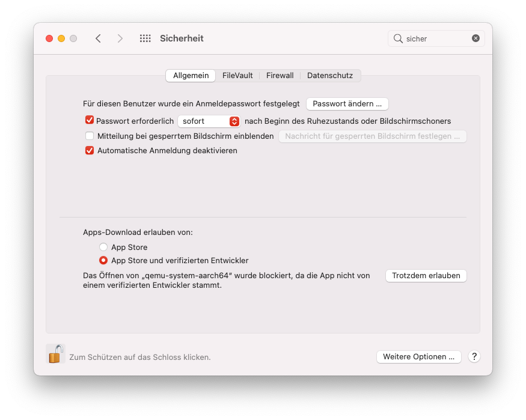
Task: Click the lock icon to protect settings
Action: click(56, 354)
